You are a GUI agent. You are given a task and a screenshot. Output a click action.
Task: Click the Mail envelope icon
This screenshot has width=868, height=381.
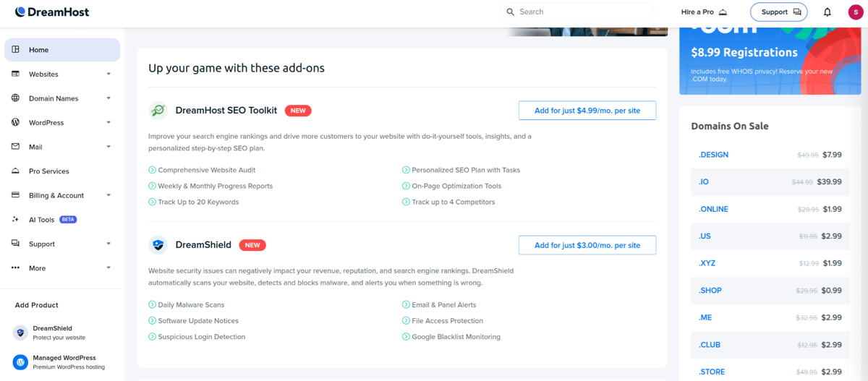pos(15,146)
